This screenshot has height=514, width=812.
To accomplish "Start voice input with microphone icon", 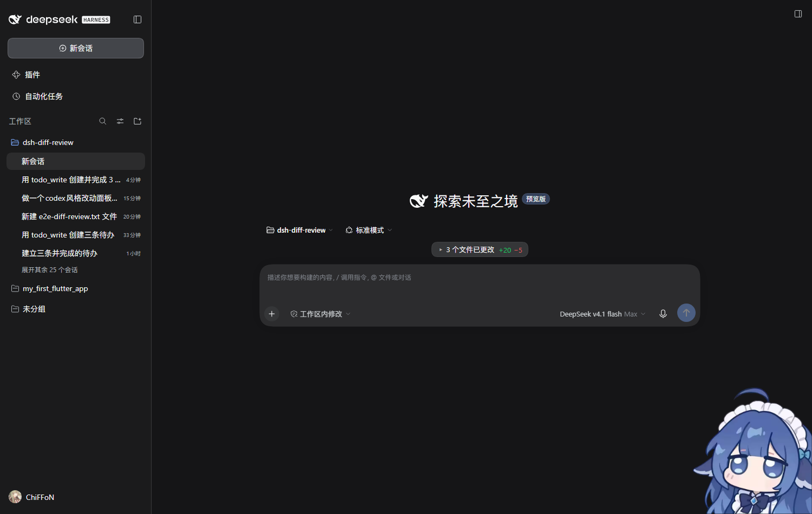I will tap(663, 314).
